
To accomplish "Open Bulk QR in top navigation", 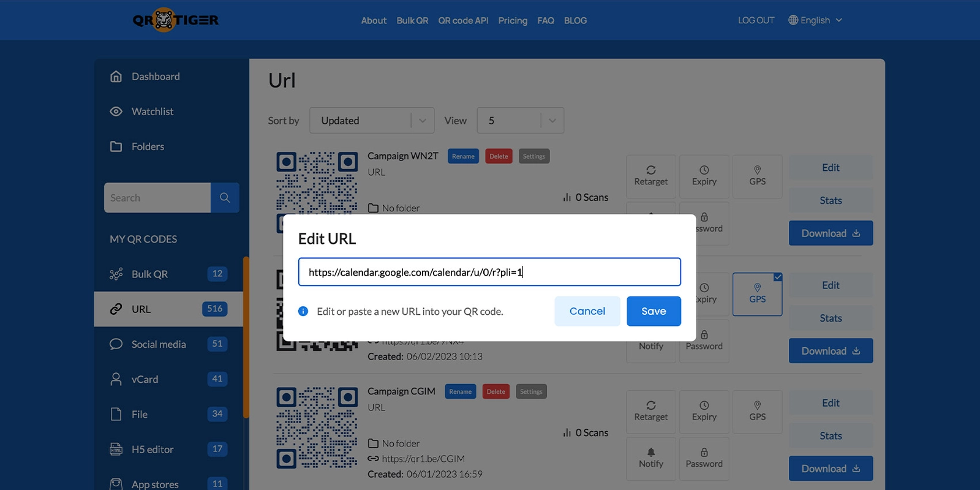I will [412, 20].
